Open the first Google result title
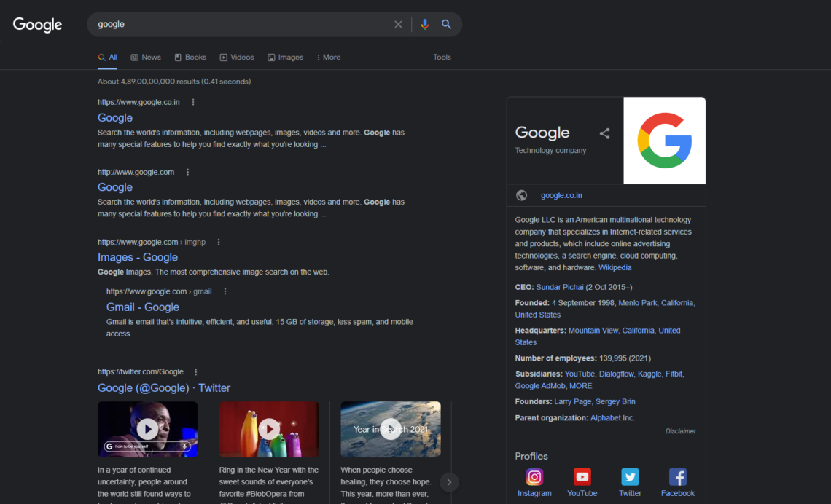Screen dimensions: 831x504 coord(115,117)
